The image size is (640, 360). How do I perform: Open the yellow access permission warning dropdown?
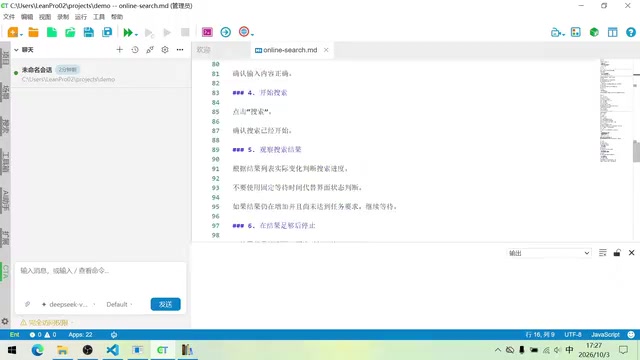47,322
